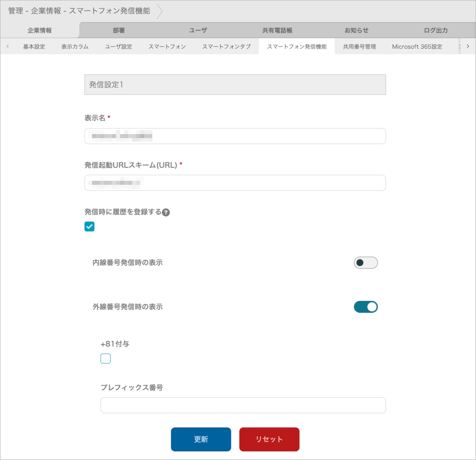Image resolution: width=476 pixels, height=460 pixels.
Task: Click the 更新 button to save settings
Action: click(201, 438)
